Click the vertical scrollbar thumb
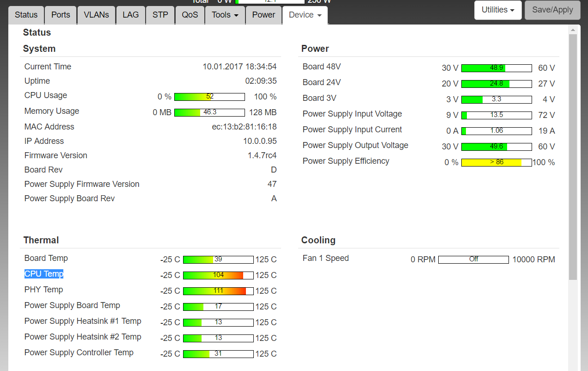This screenshot has height=371, width=588. point(573,157)
